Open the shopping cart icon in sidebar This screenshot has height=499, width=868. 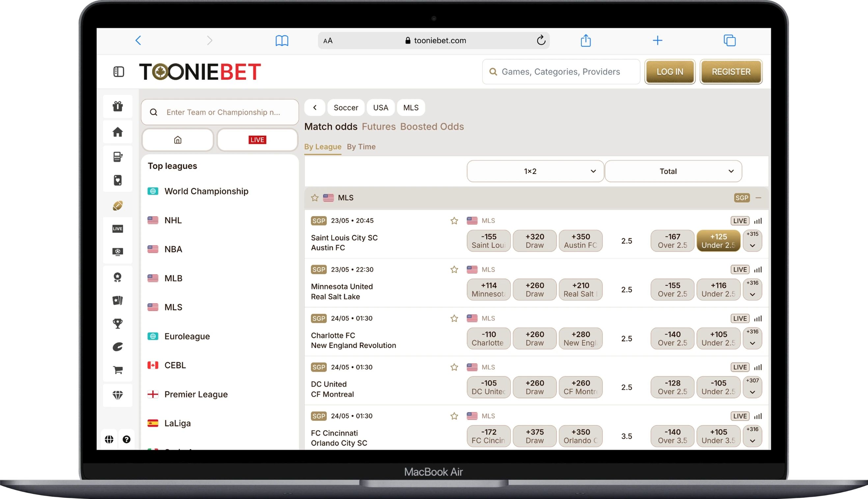[x=118, y=370]
